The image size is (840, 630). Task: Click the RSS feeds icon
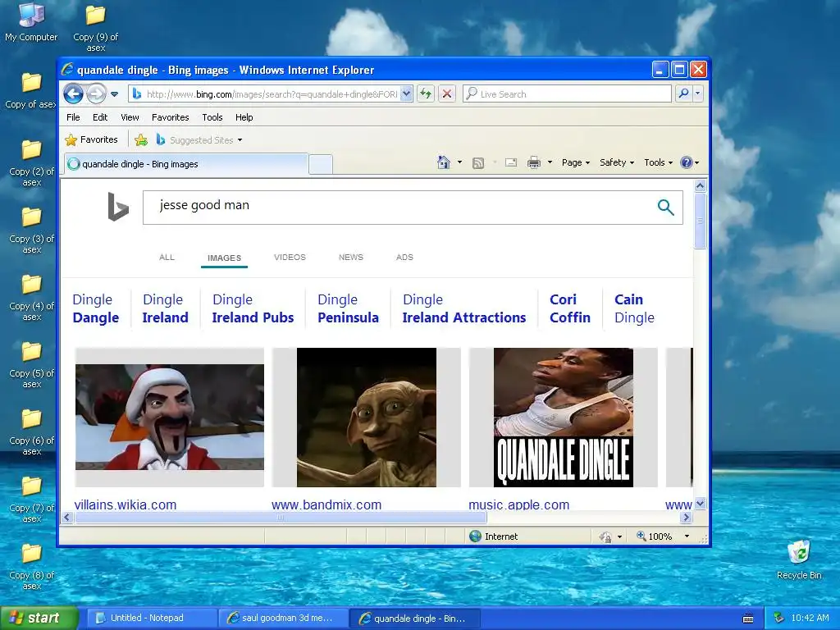click(478, 162)
